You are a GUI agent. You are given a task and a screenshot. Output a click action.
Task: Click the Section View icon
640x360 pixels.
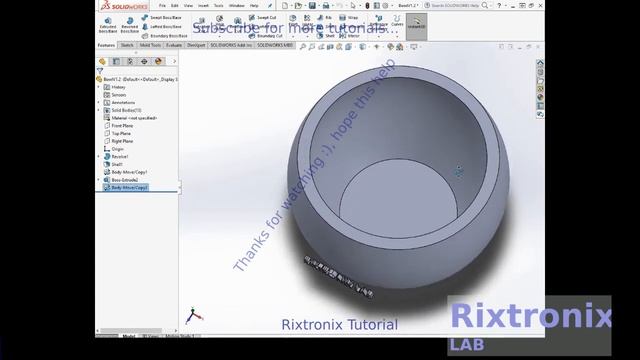point(330,47)
